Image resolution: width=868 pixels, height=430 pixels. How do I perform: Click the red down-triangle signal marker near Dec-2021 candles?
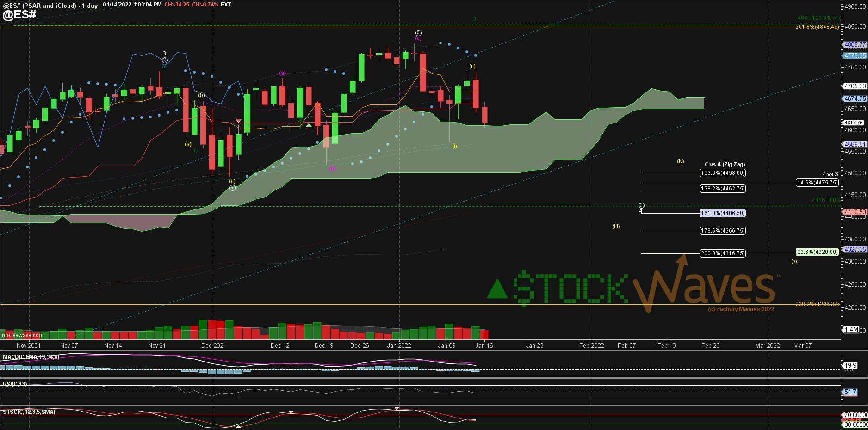(238, 121)
